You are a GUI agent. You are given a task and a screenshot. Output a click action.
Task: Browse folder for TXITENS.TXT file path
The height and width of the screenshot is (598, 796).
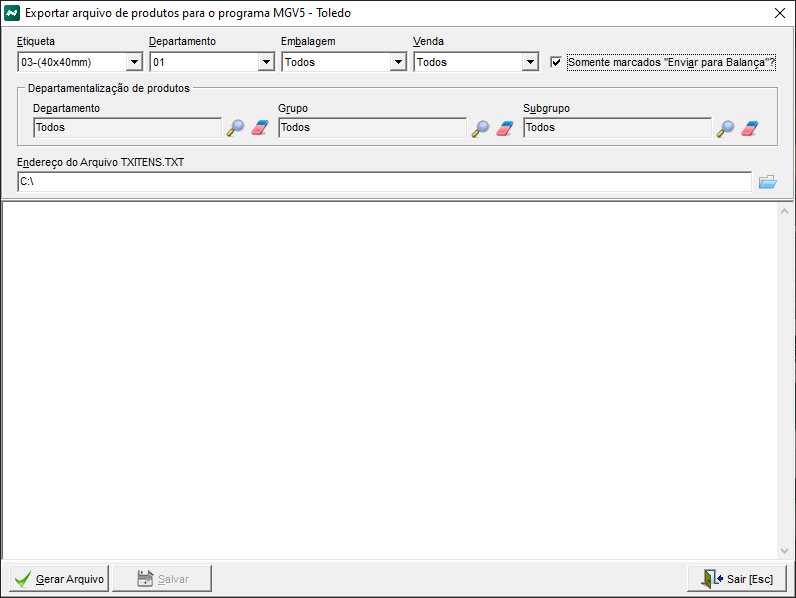[x=768, y=182]
